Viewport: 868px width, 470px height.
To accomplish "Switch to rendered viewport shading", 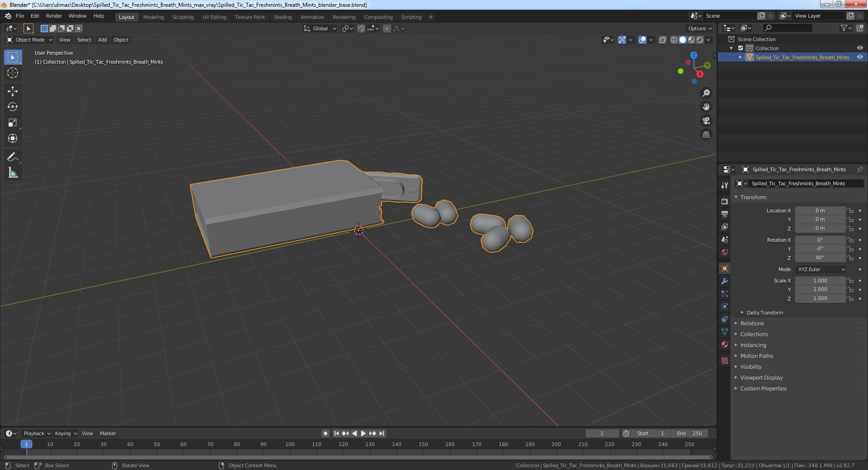I will pyautogui.click(x=700, y=40).
